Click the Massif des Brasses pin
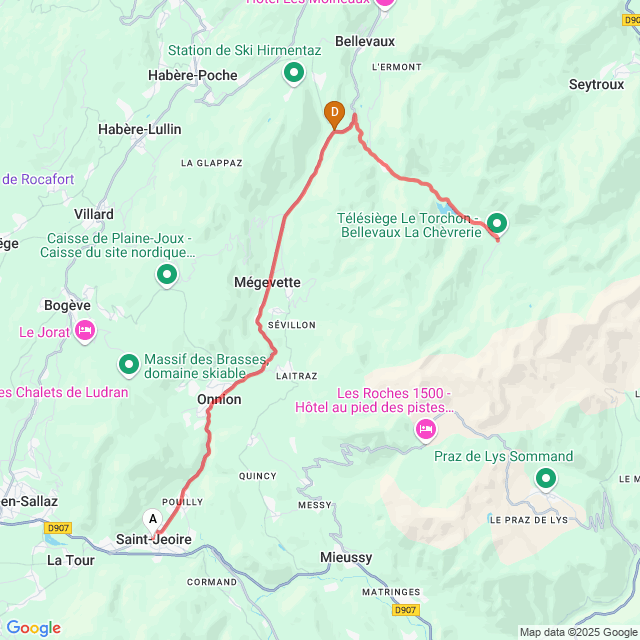 click(129, 364)
